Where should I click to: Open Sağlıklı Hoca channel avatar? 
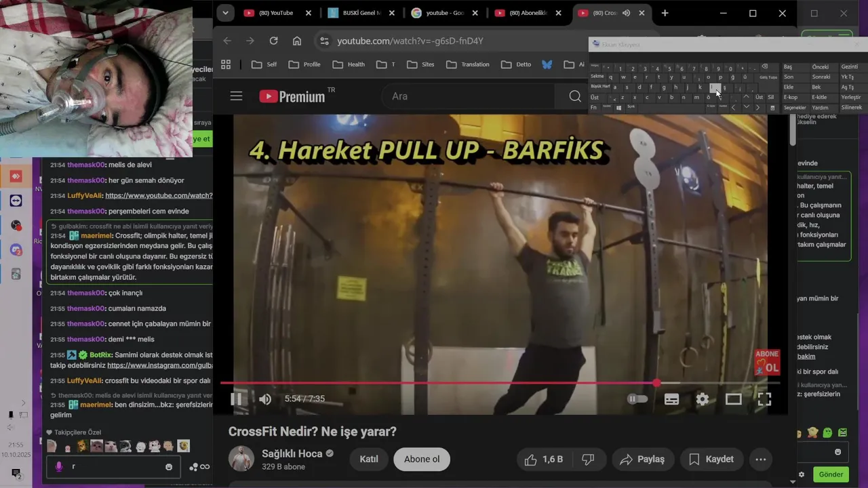[241, 459]
